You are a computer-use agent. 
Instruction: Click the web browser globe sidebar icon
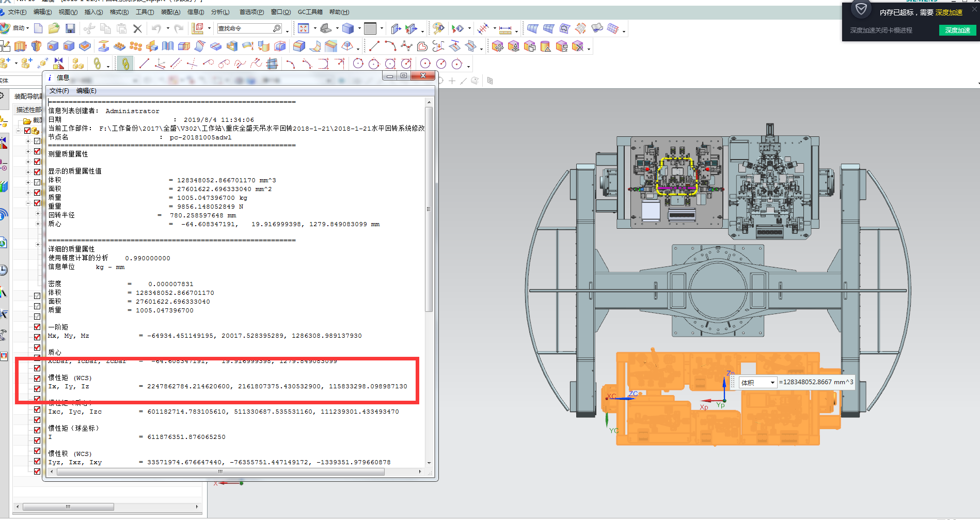(3, 242)
